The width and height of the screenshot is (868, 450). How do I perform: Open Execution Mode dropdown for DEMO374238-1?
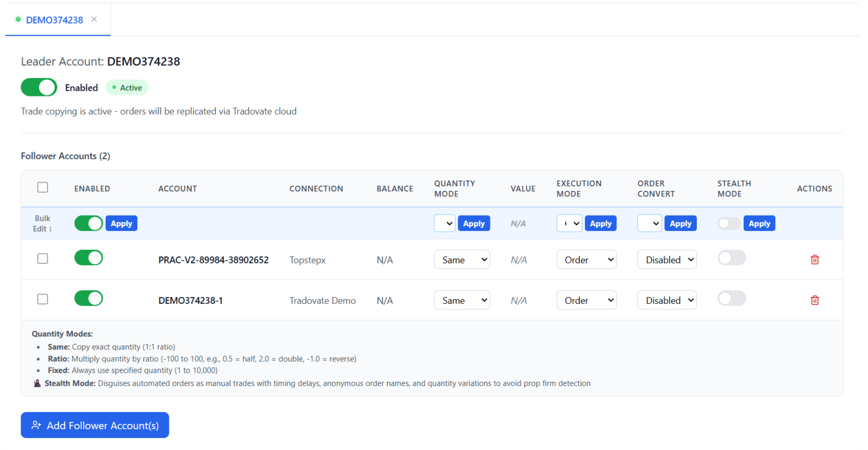pyautogui.click(x=586, y=300)
